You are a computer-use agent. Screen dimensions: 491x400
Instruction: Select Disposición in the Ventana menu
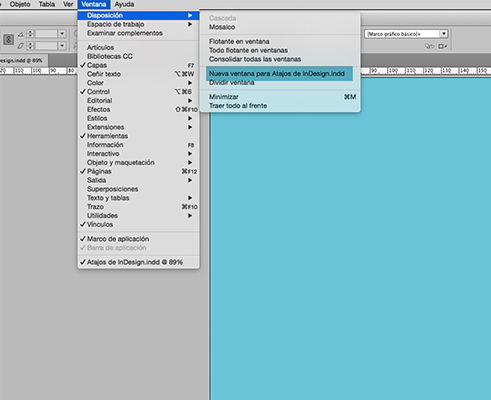[x=138, y=15]
